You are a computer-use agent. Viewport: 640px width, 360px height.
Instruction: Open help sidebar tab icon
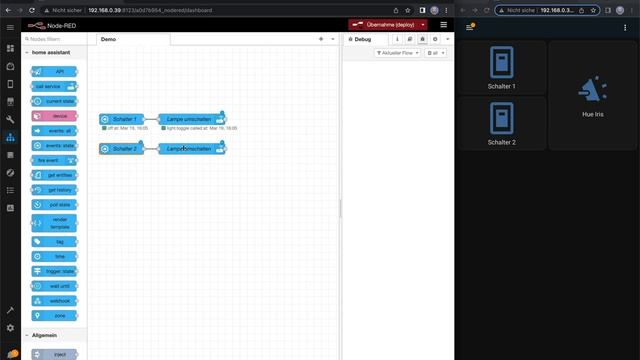point(410,39)
